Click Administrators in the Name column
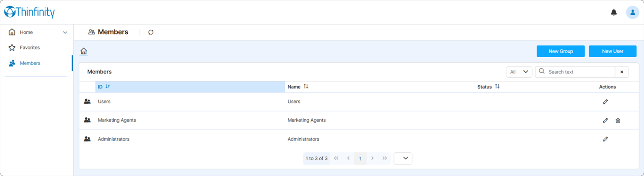Image resolution: width=644 pixels, height=176 pixels. point(303,139)
